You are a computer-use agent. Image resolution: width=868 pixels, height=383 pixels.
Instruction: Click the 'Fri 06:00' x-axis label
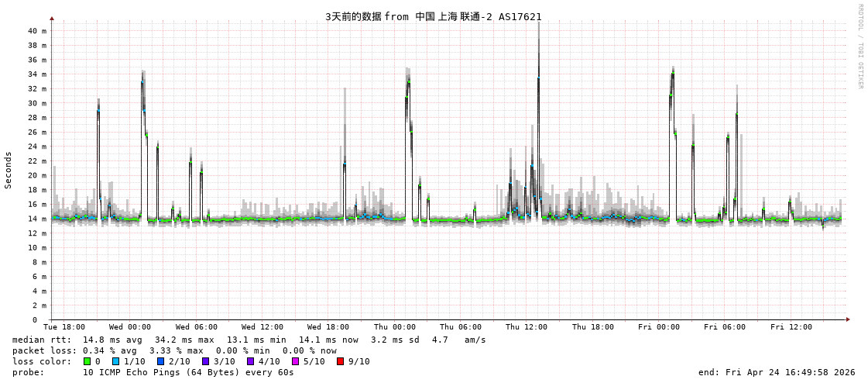[x=725, y=327]
